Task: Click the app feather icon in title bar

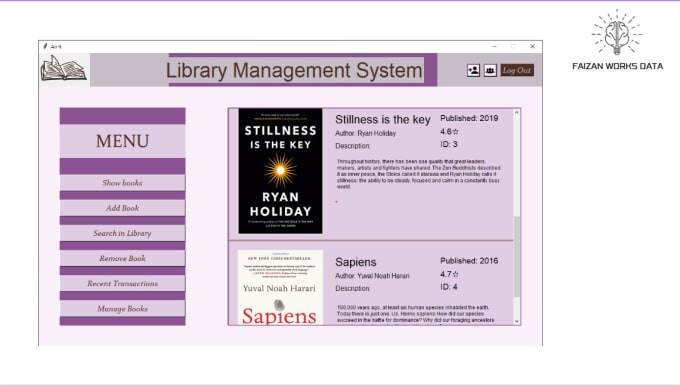Action: coord(45,46)
